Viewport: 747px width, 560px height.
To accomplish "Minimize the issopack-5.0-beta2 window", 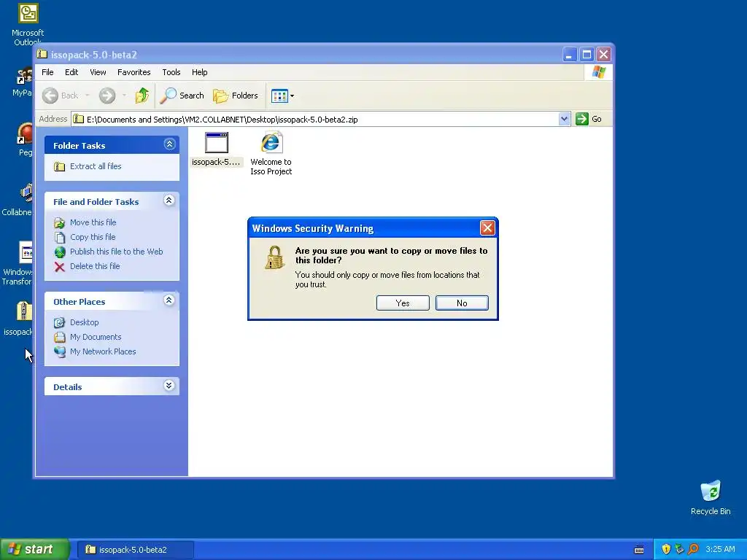I will pyautogui.click(x=569, y=54).
